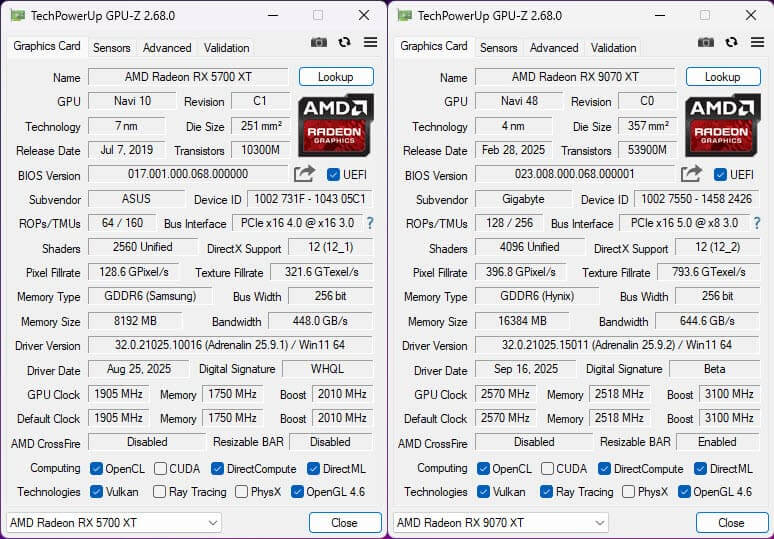Click the AMD Radeon Graphics logo in right window
Screen dimensions: 774x539
[x=723, y=124]
